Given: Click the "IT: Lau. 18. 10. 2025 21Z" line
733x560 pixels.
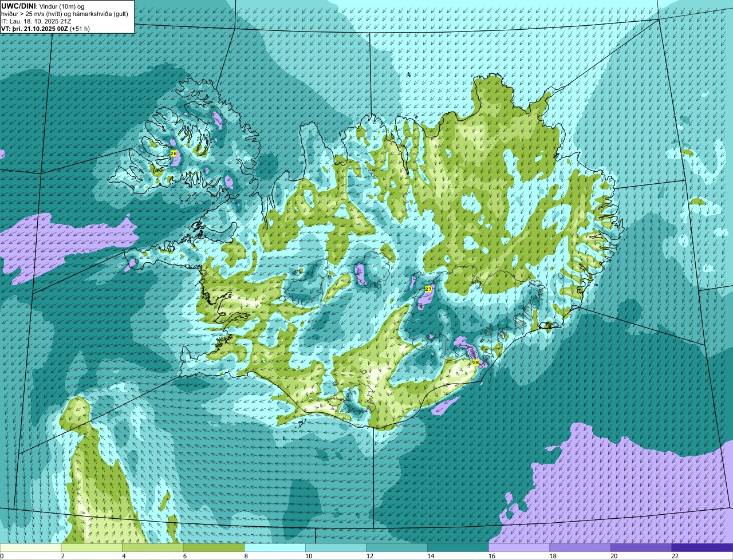Looking at the screenshot, I should point(36,21).
